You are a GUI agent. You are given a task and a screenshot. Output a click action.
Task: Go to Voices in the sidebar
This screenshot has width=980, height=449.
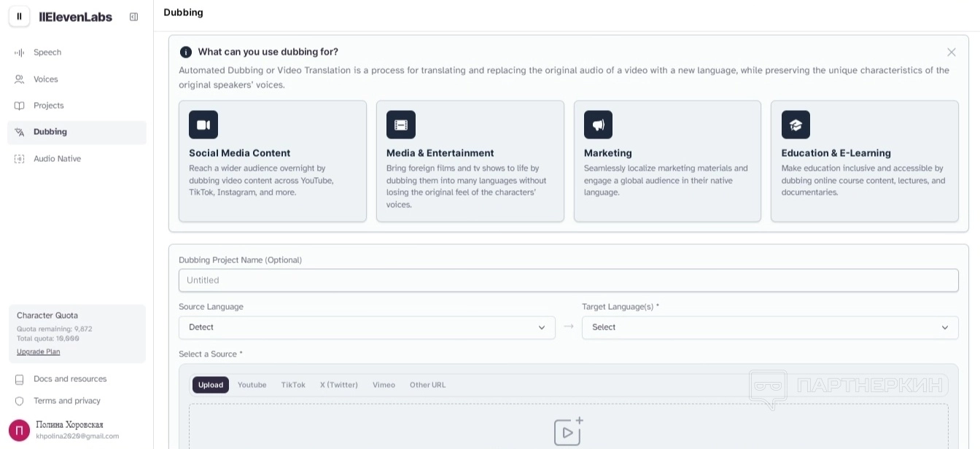(x=45, y=79)
